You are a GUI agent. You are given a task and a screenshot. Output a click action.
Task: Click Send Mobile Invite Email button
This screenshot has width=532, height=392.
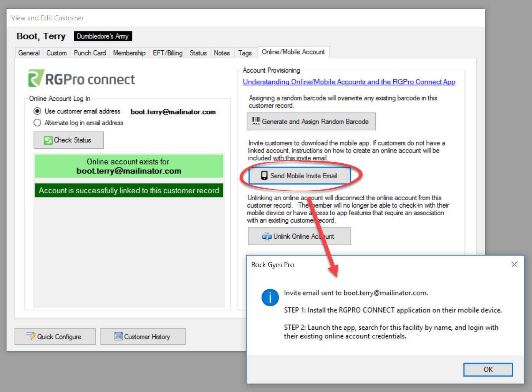[300, 176]
